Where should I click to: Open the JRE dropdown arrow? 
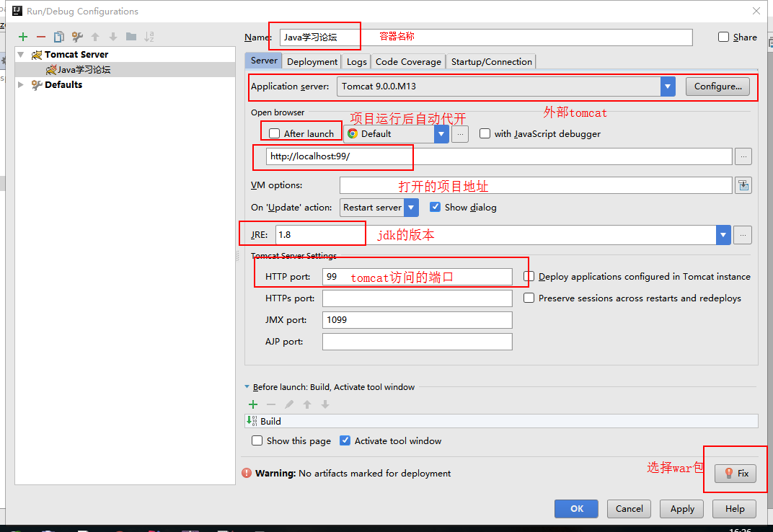723,235
